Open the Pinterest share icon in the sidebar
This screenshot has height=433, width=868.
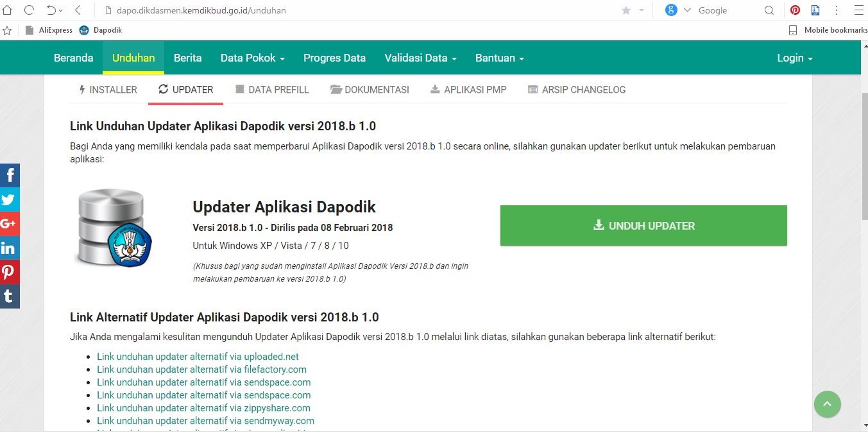(10, 272)
